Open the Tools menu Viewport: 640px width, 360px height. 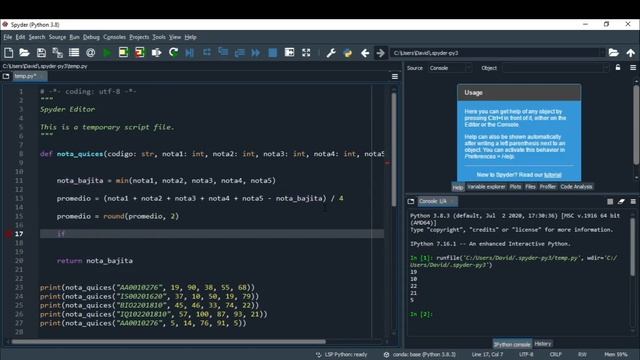159,37
